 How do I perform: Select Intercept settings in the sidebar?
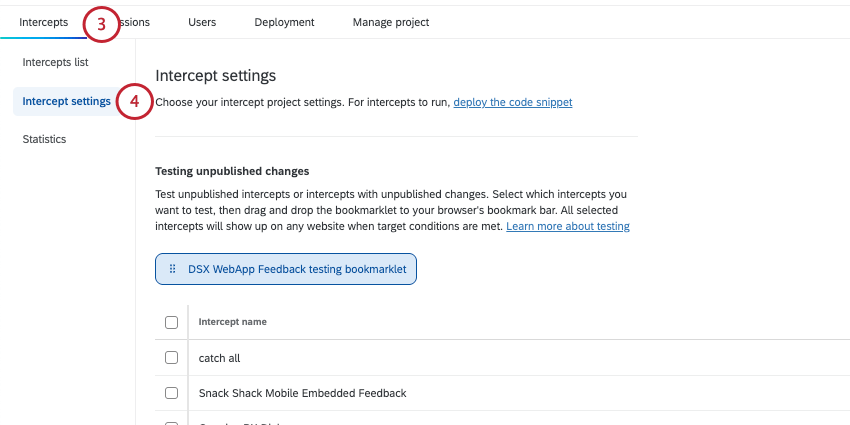[x=66, y=101]
